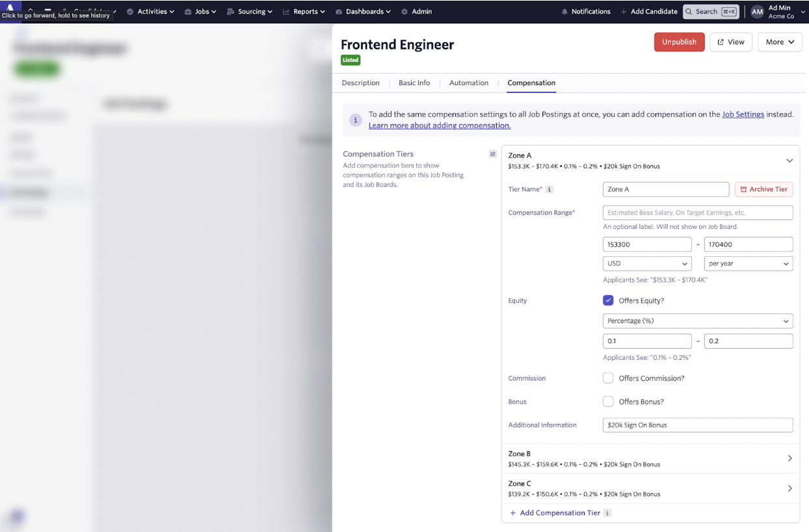
Task: Open Admin settings gear
Action: [404, 12]
